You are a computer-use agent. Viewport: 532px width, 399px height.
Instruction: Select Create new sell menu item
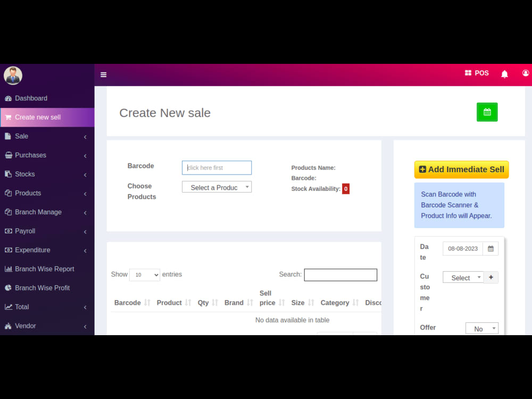click(x=47, y=118)
